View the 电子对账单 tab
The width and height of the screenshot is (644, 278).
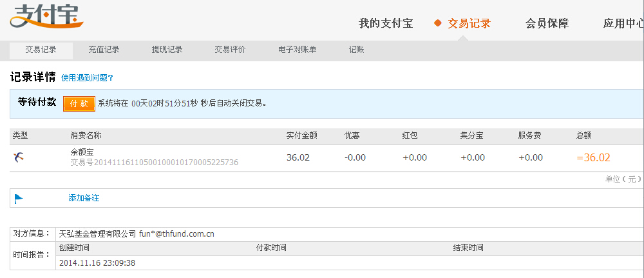[x=297, y=50]
